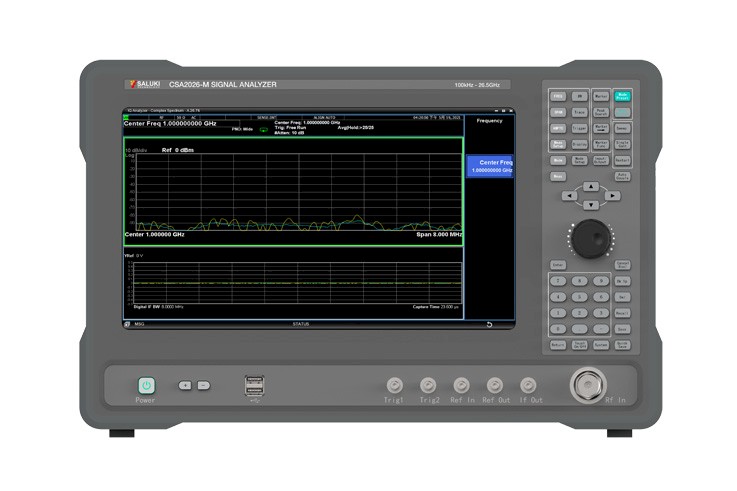Tap the keypad decimal point key
Screen dimensions: 737x491
(x=580, y=329)
